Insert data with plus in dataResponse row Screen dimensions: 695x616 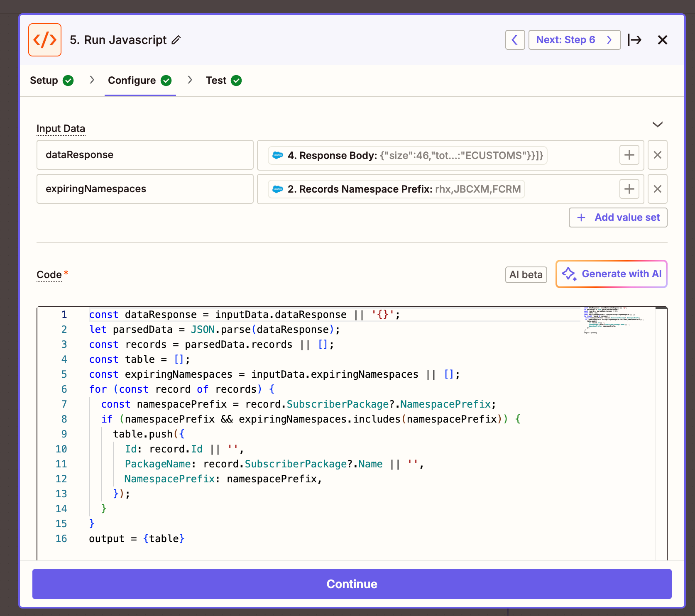[x=629, y=155]
